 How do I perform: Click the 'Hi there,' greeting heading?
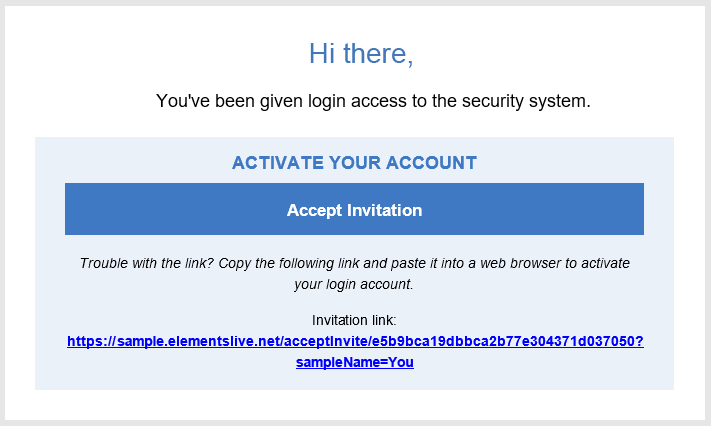(361, 53)
